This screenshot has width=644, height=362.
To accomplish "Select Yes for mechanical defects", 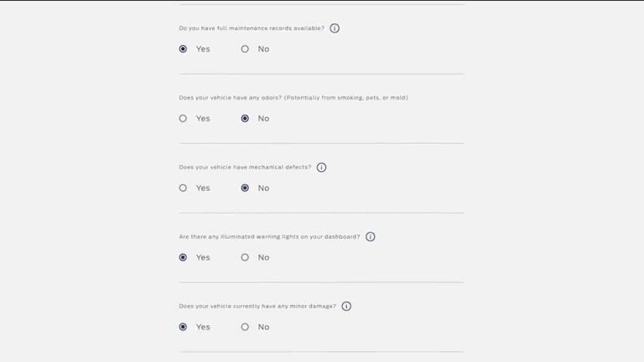I will point(183,188).
